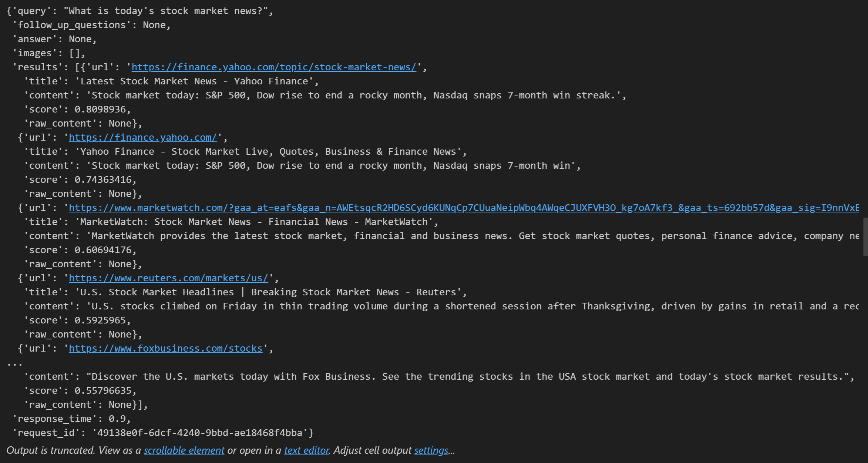Click the query text string

[165, 11]
